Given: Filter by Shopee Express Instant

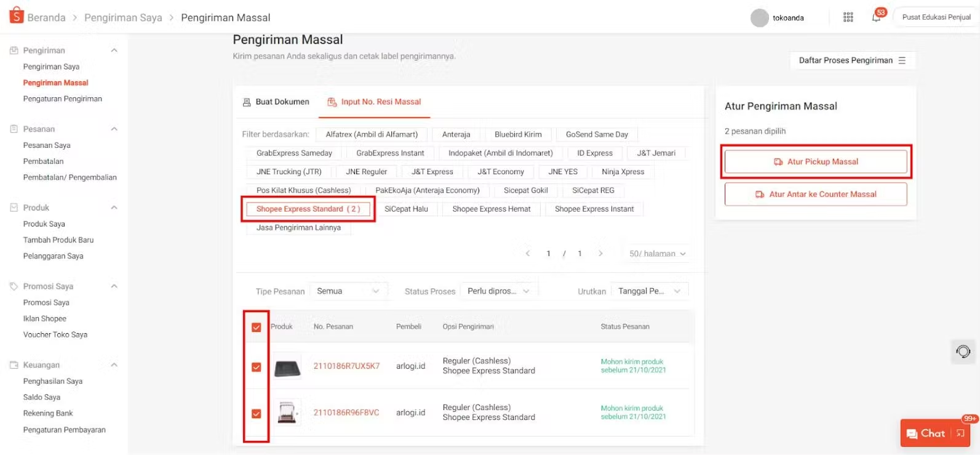Looking at the screenshot, I should (x=594, y=209).
